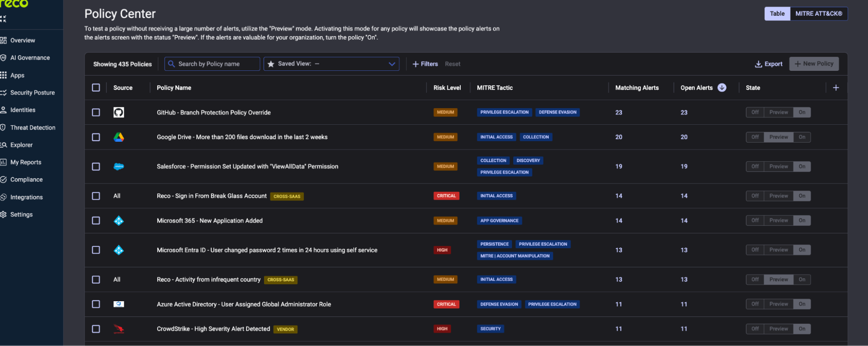
Task: Sort by Matching Alerts column header
Action: pyautogui.click(x=637, y=88)
